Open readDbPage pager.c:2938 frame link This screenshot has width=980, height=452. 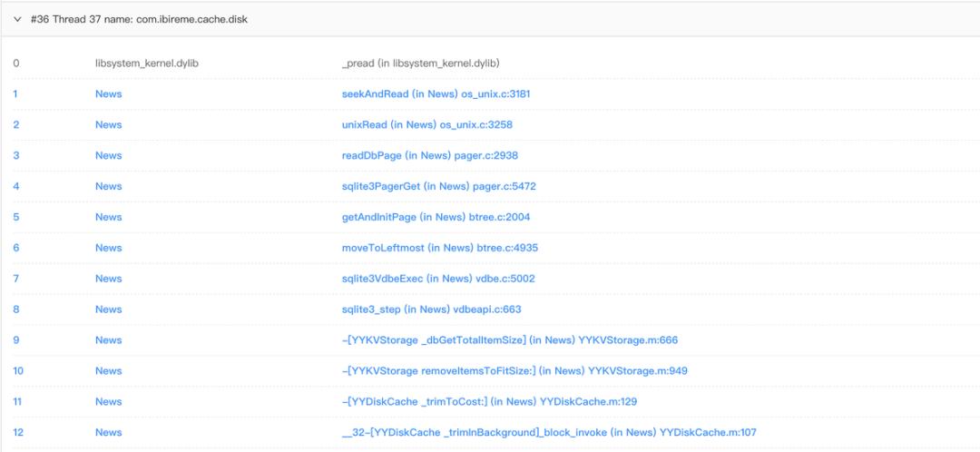[430, 155]
